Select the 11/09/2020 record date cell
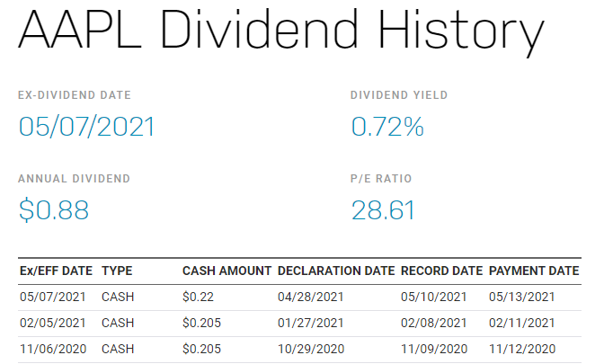This screenshot has height=364, width=604. click(x=434, y=349)
